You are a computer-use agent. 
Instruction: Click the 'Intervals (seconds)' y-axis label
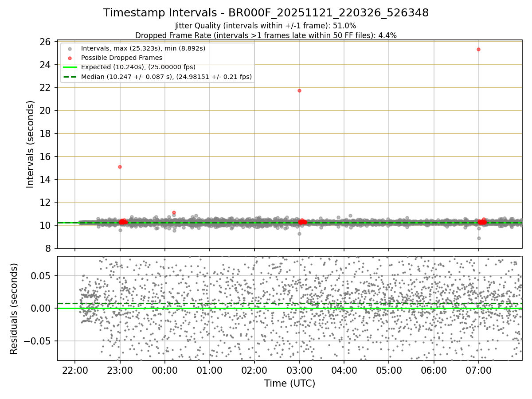pyautogui.click(x=31, y=144)
